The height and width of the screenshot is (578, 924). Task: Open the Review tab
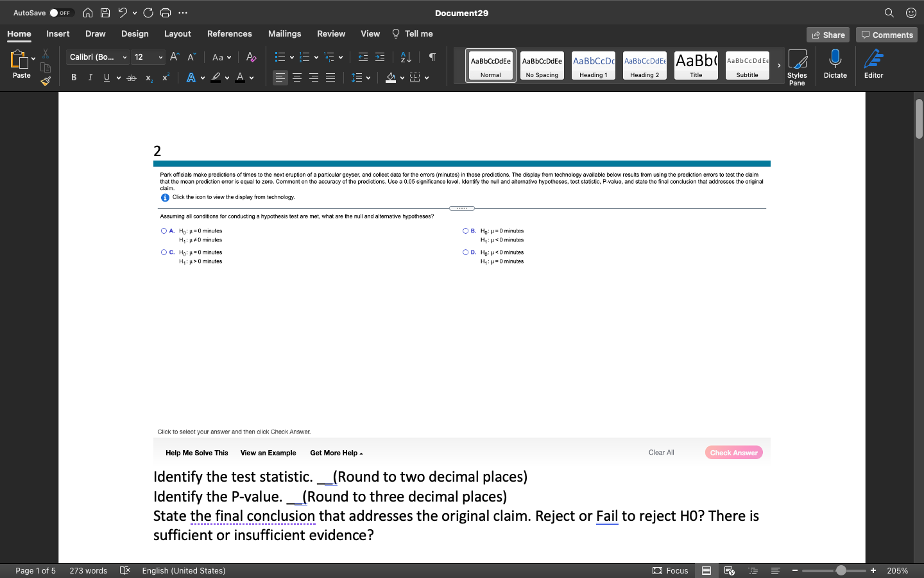(x=331, y=33)
